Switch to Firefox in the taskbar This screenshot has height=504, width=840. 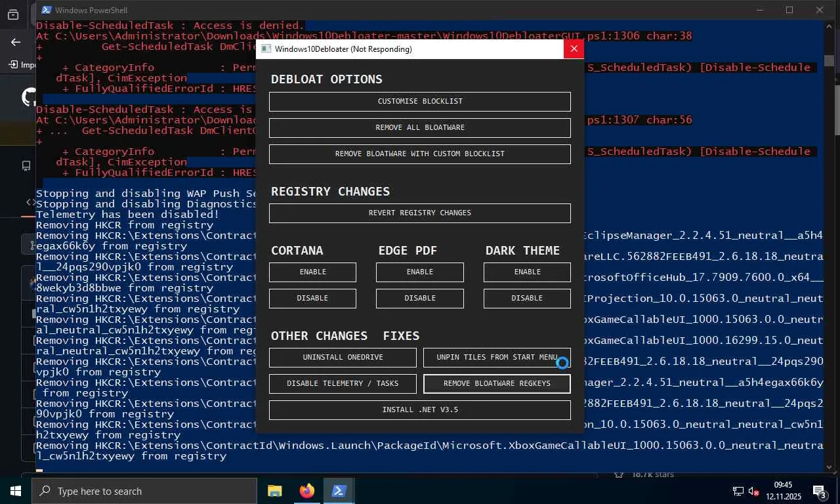(306, 491)
